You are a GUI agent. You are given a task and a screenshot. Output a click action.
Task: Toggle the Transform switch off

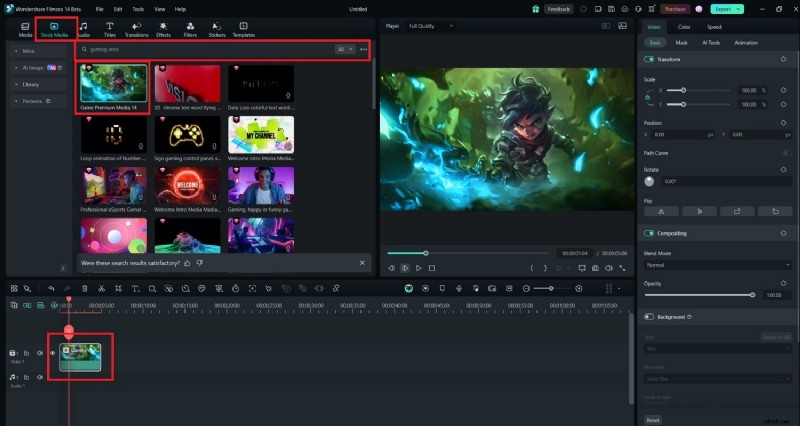(x=650, y=60)
